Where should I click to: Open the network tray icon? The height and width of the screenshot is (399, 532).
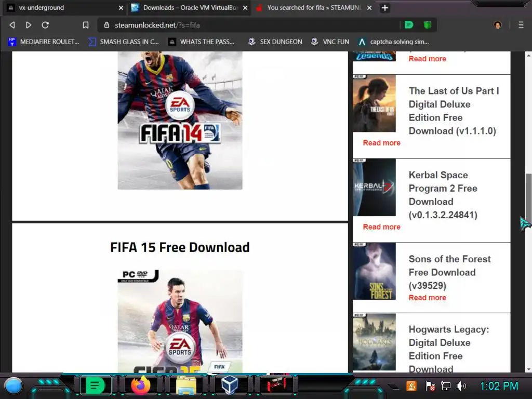point(445,386)
